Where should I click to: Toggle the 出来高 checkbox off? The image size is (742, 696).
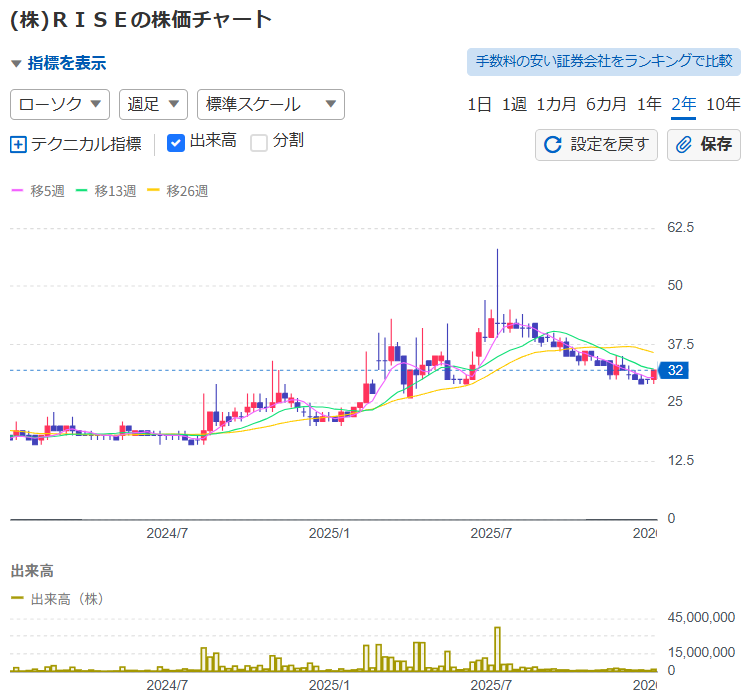[176, 142]
